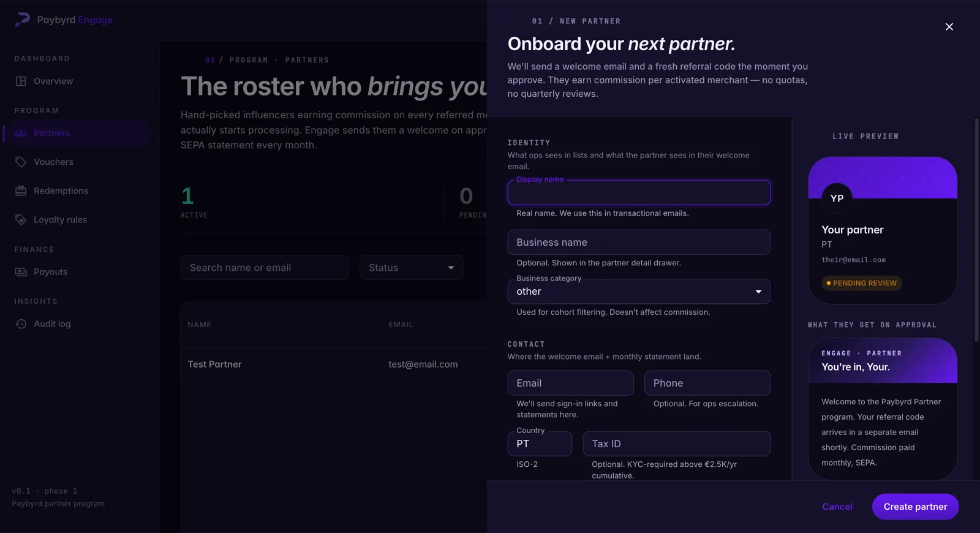Focus the Display name field
Image resolution: width=980 pixels, height=533 pixels.
(639, 192)
